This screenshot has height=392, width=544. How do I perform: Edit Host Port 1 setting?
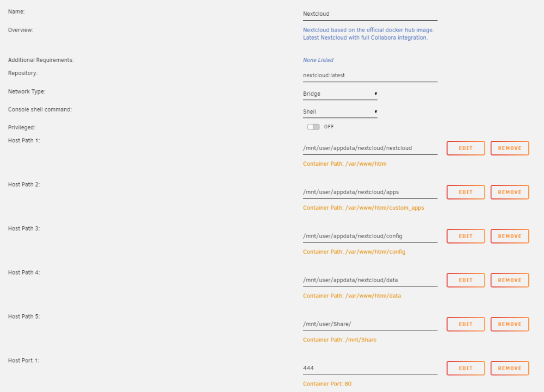tap(466, 369)
